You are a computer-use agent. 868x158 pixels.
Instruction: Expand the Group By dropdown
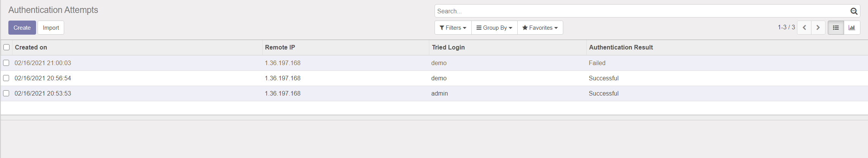tap(494, 27)
